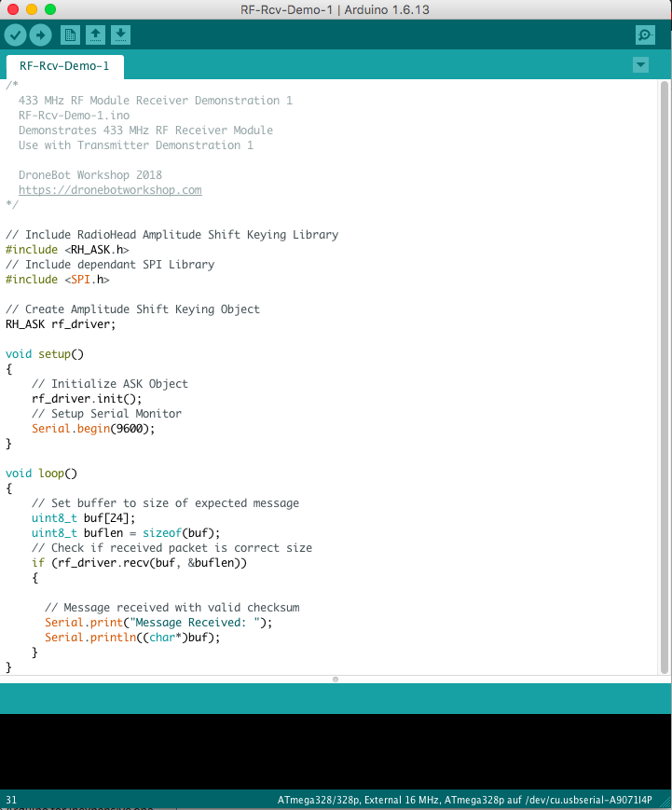Viewport: 672px width, 810px height.
Task: Click the Upload sketch arrow icon
Action: pos(40,35)
